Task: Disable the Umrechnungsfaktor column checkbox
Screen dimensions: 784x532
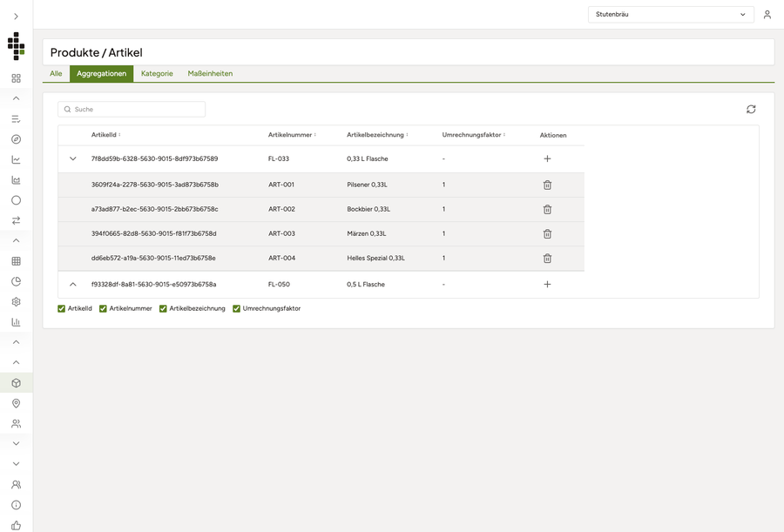Action: click(236, 308)
